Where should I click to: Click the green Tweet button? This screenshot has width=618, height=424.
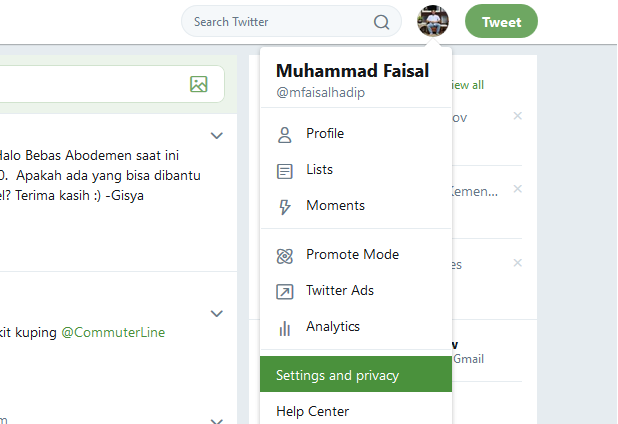click(x=501, y=21)
